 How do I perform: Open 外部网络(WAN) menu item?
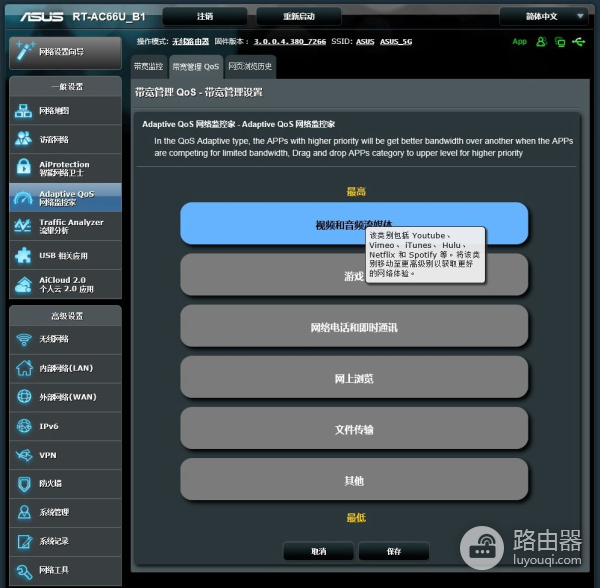pyautogui.click(x=65, y=397)
